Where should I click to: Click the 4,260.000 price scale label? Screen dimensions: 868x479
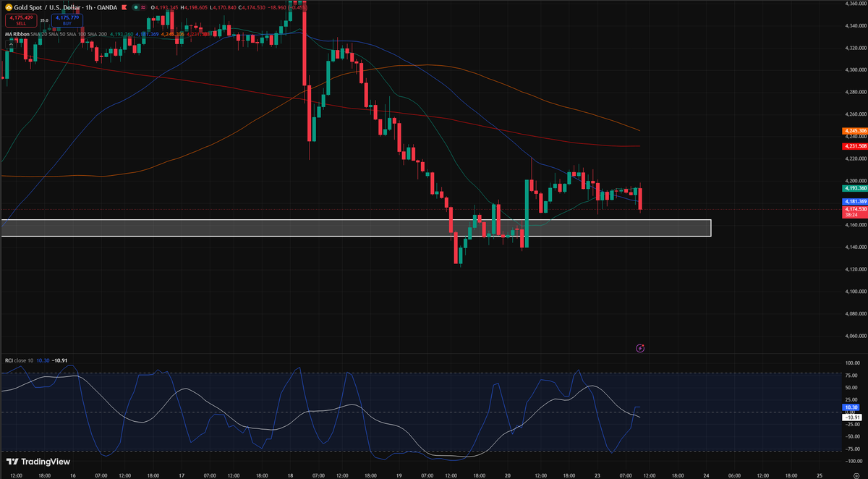point(854,114)
